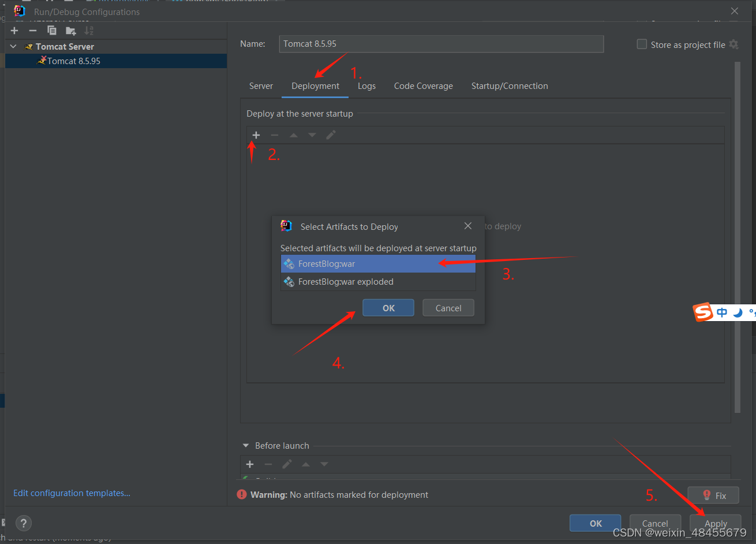This screenshot has height=544, width=756.
Task: Switch to the Server tab
Action: click(261, 85)
